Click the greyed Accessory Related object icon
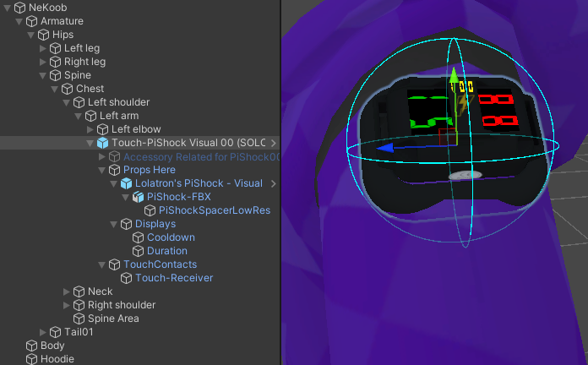Image resolution: width=588 pixels, height=365 pixels. pos(114,156)
